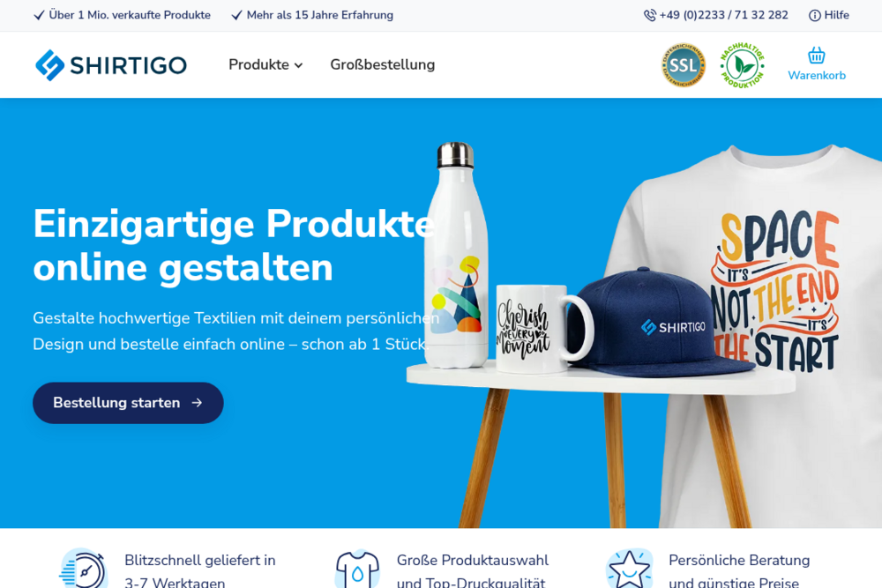Click the stopwatch fast delivery icon

pos(83,569)
